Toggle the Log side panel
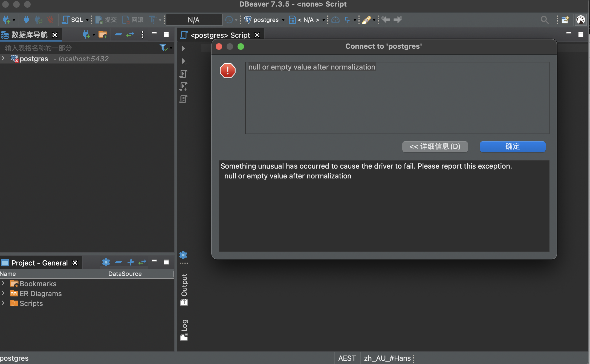Image resolution: width=590 pixels, height=364 pixels. [x=184, y=330]
